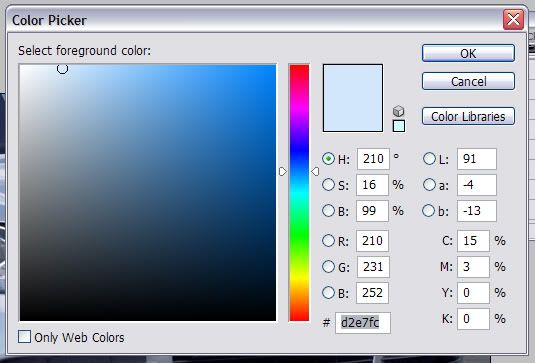Click the Cancel button
The image size is (535, 363).
(x=468, y=81)
